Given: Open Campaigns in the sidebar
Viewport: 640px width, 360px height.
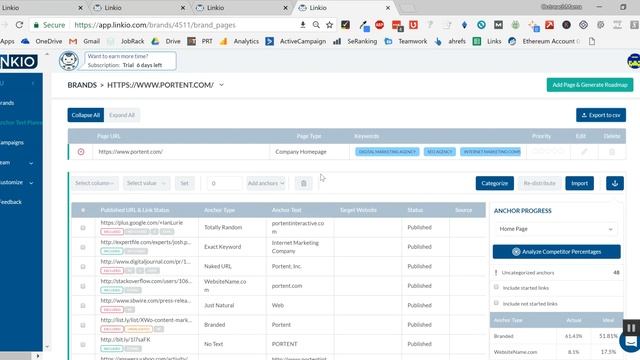Looking at the screenshot, I should [11, 142].
